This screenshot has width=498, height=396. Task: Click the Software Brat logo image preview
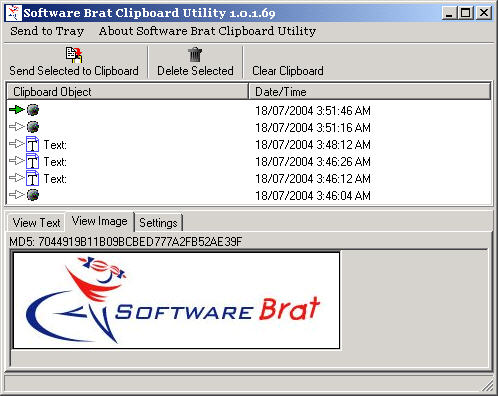[x=176, y=301]
